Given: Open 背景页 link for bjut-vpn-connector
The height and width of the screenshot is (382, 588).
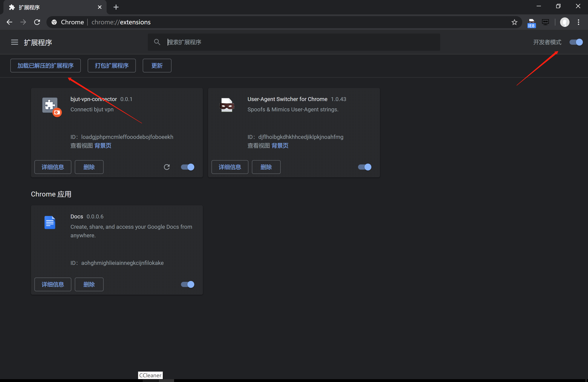Looking at the screenshot, I should pyautogui.click(x=103, y=146).
